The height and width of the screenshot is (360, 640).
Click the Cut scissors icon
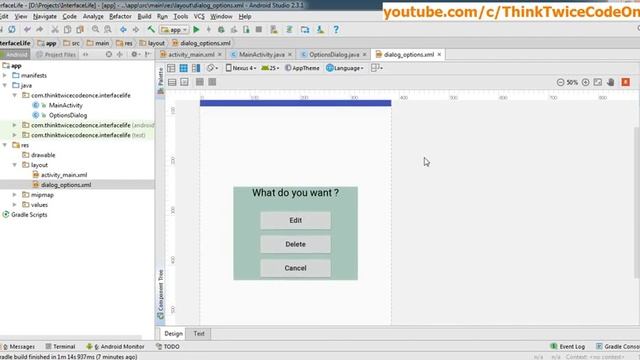[x=55, y=29]
